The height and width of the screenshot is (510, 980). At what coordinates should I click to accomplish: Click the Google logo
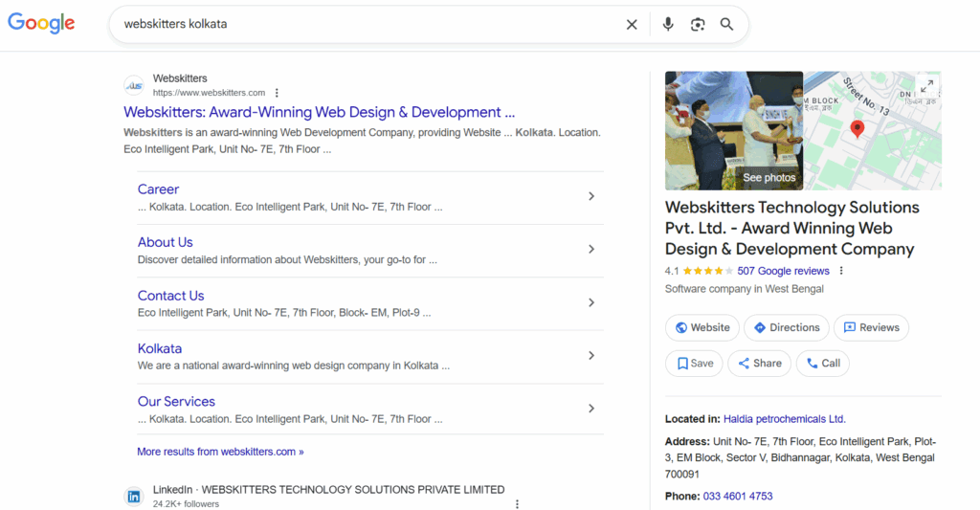(x=41, y=23)
